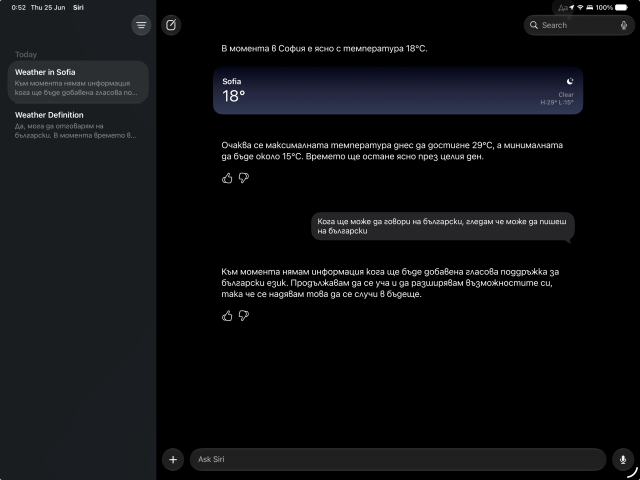Select the reply about Bulgarian voice support
The image size is (640, 480).
point(390,283)
